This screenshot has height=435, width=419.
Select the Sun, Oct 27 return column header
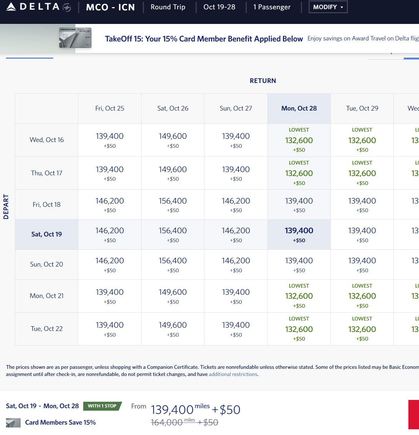pos(236,108)
